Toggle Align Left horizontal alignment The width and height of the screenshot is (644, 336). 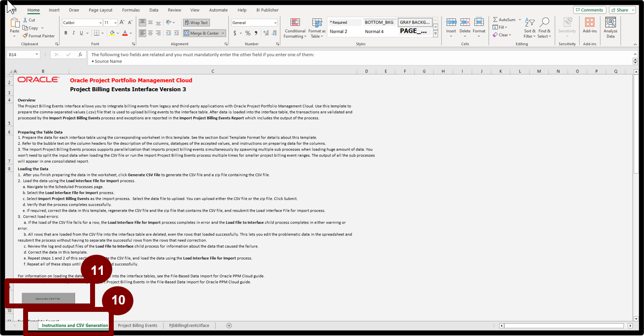142,33
